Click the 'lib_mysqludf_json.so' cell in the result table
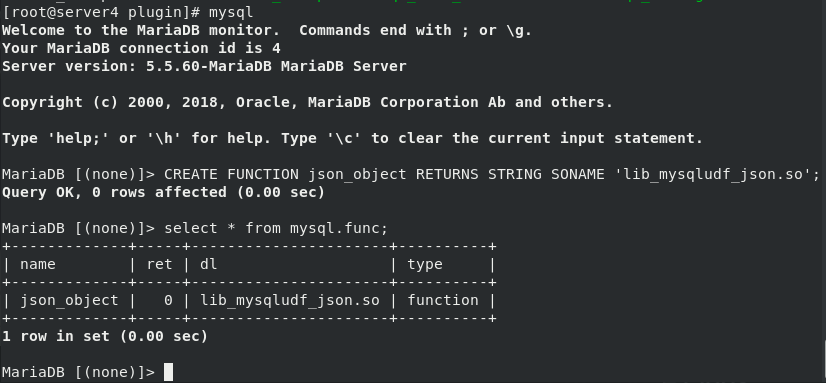Screen dimensions: 826x383 pos(290,300)
